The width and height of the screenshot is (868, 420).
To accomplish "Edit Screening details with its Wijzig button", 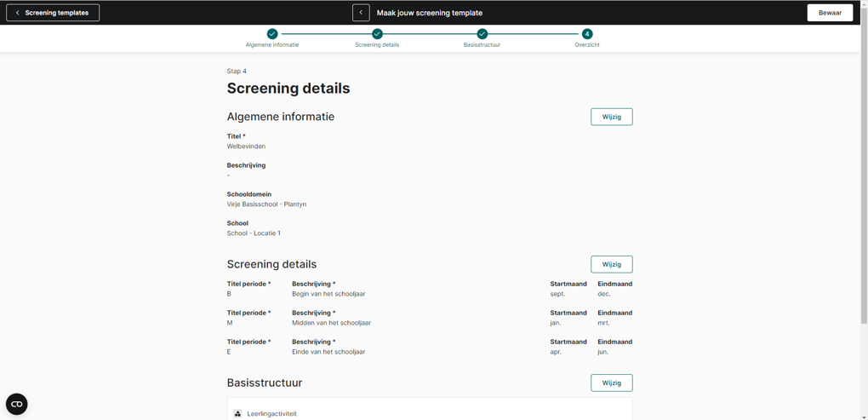I will tap(612, 264).
